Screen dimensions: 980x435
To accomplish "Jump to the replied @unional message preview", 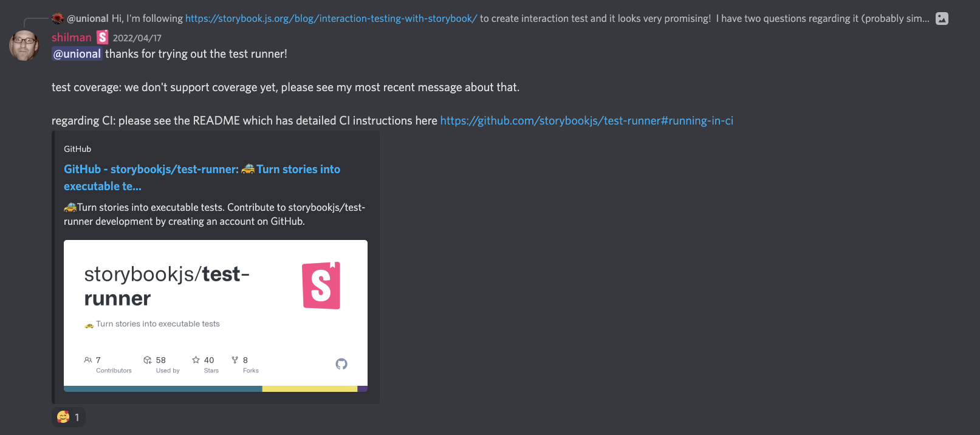I will click(x=498, y=18).
